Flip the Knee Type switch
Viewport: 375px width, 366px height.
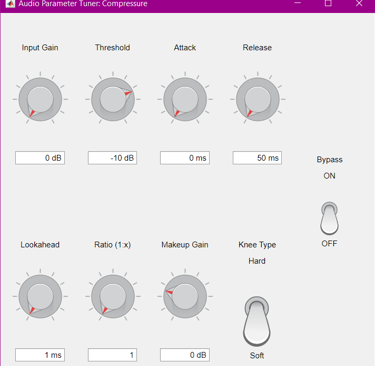257,322
